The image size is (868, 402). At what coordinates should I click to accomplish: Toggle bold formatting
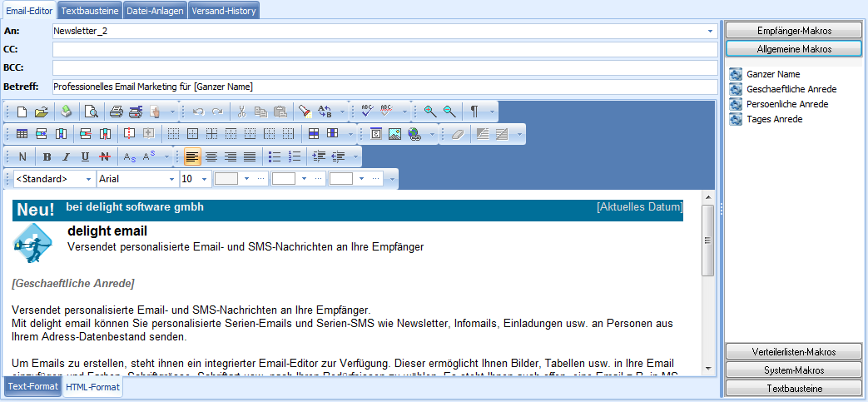pos(47,156)
